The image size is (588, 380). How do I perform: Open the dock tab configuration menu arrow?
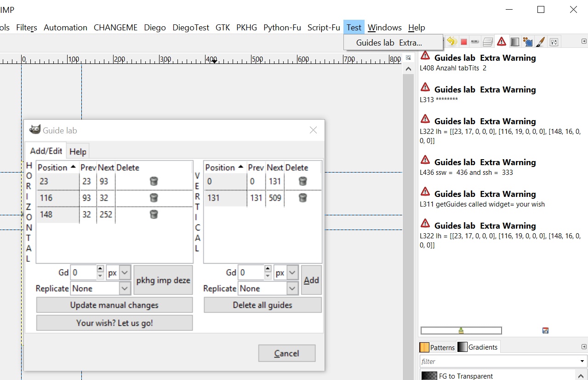click(584, 41)
